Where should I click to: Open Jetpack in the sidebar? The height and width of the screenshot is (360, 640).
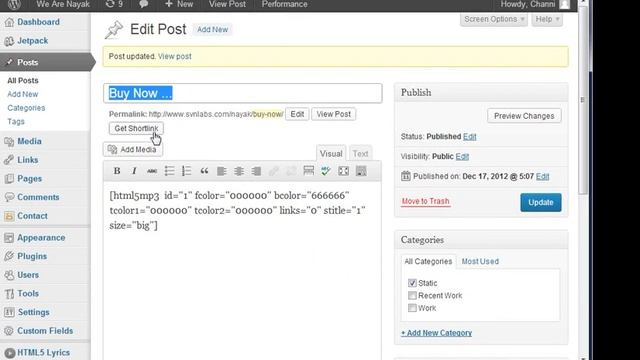click(x=33, y=41)
